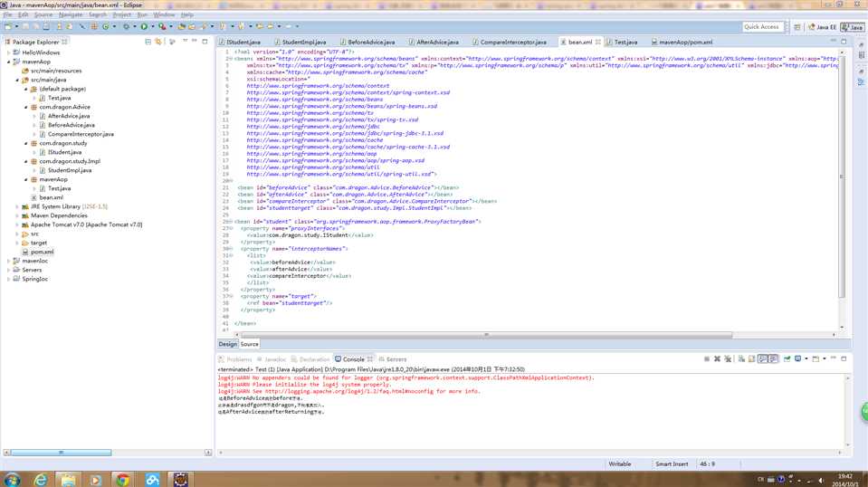
Task: Click the Terminate stop icon in console
Action: pyautogui.click(x=707, y=358)
